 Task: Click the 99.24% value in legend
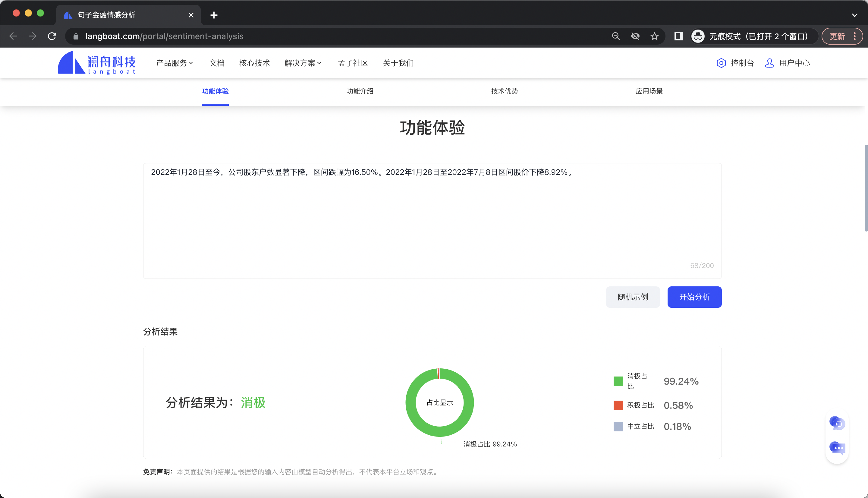click(681, 381)
